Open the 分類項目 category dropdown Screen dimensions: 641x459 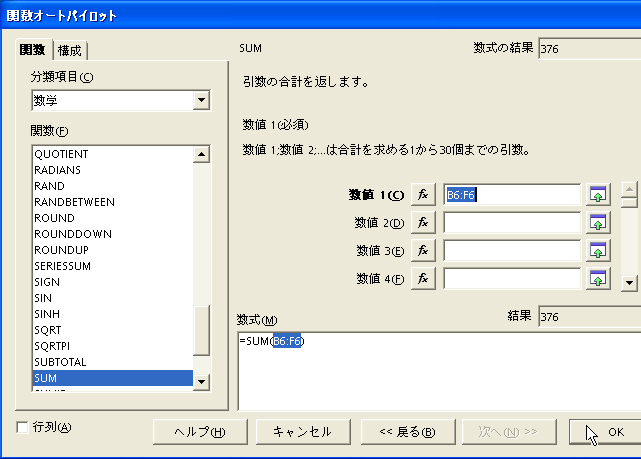202,100
